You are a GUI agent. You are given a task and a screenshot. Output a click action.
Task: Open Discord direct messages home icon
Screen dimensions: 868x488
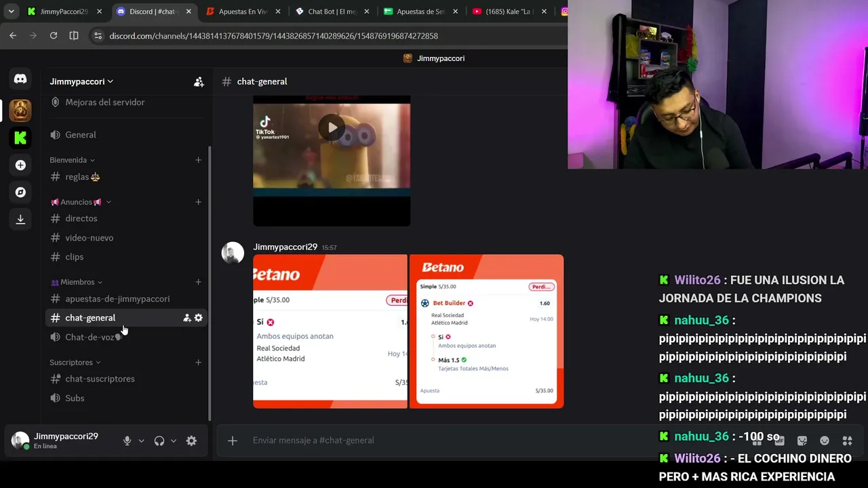(x=20, y=79)
